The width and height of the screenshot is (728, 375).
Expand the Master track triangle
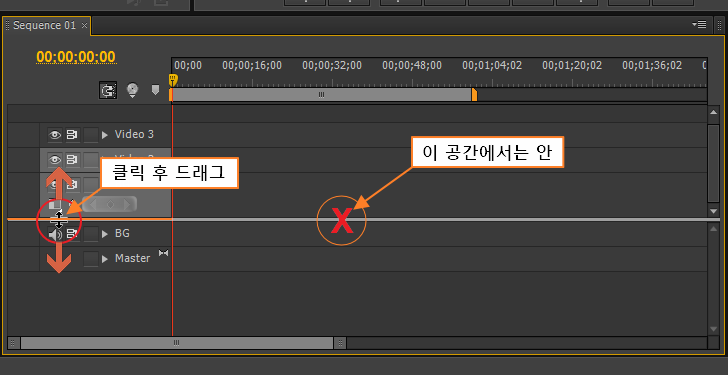[105, 259]
